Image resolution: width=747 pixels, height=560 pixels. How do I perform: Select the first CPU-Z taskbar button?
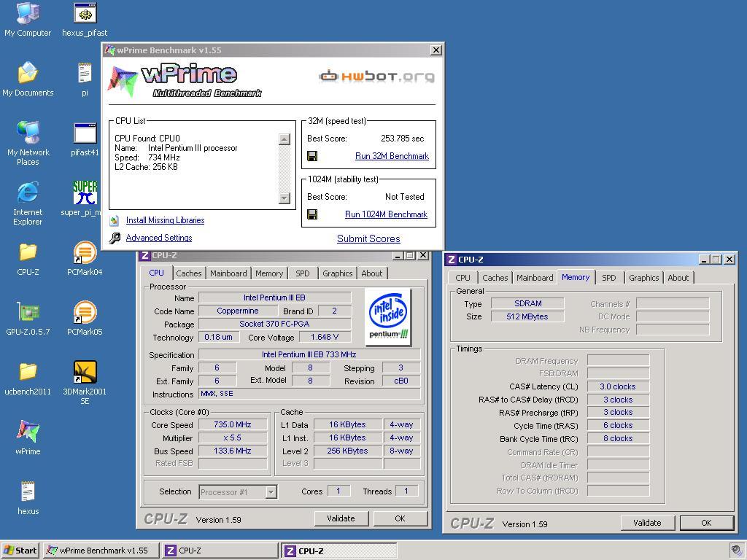(220, 551)
